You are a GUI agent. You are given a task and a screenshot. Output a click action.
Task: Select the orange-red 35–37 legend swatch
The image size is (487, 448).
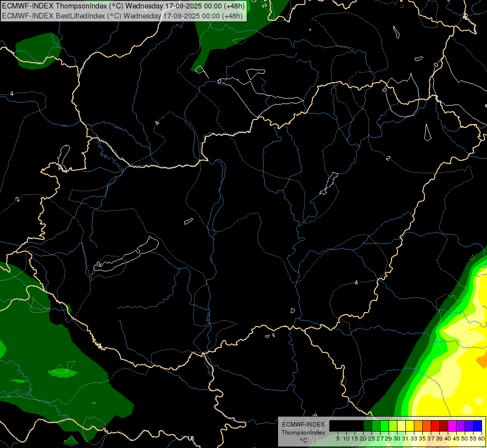pos(427,426)
